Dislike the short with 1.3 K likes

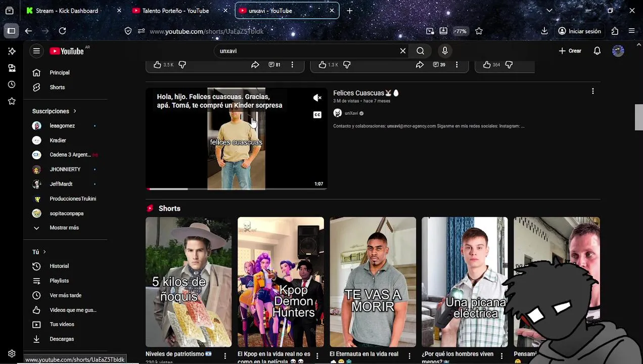tap(347, 65)
